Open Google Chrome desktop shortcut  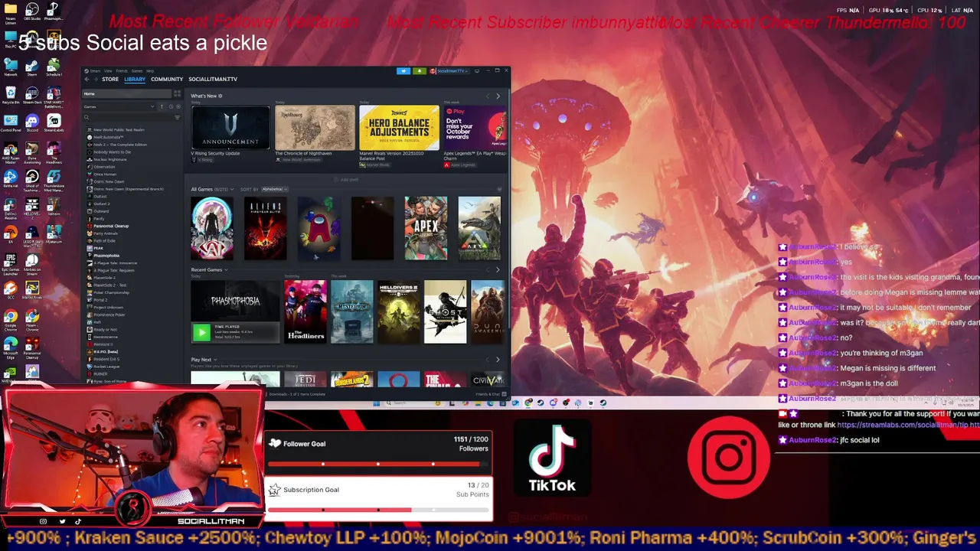[x=11, y=318]
